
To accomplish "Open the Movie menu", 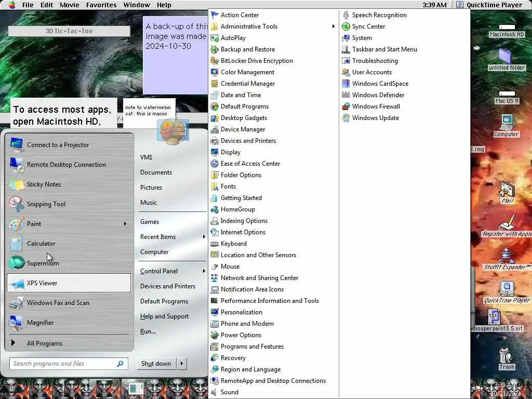I will (x=69, y=5).
